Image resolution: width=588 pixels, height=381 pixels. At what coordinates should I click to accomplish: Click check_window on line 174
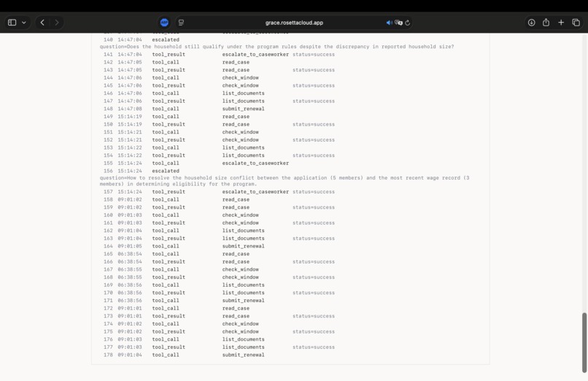(x=240, y=323)
